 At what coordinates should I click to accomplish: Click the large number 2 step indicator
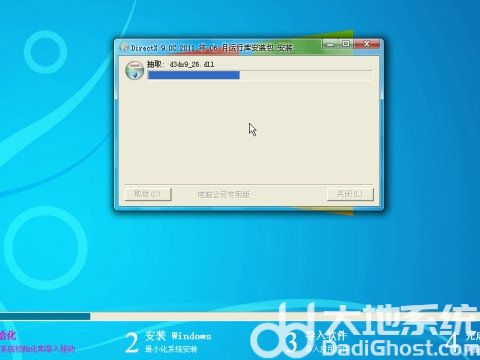tap(132, 343)
